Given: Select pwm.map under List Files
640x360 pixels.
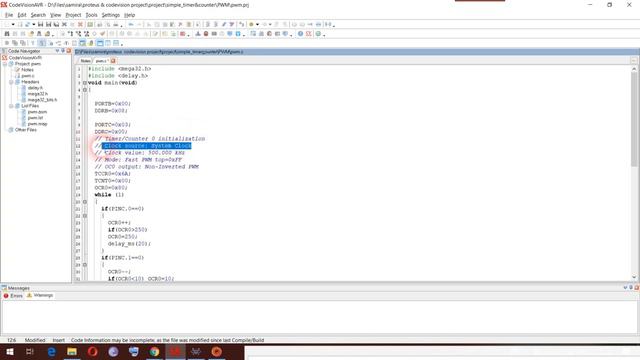Looking at the screenshot, I should tap(37, 124).
